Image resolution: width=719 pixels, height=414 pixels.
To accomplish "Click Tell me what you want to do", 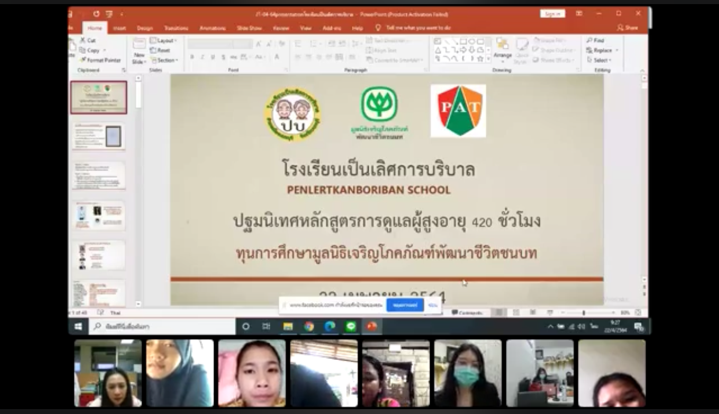I will click(x=413, y=28).
